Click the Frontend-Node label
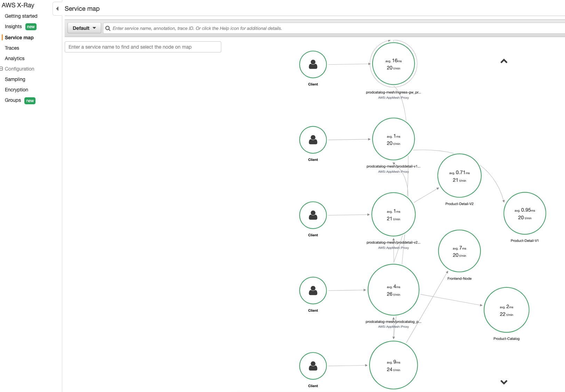The width and height of the screenshot is (565, 392). tap(459, 279)
